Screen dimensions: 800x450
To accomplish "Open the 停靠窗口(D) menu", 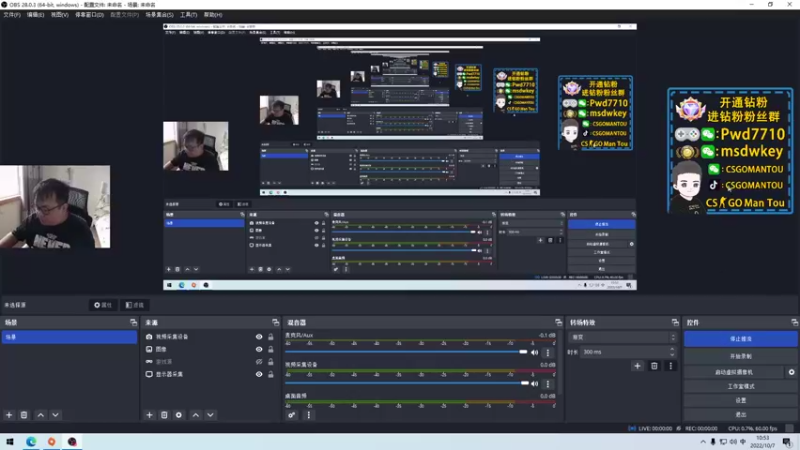I will [x=89, y=15].
